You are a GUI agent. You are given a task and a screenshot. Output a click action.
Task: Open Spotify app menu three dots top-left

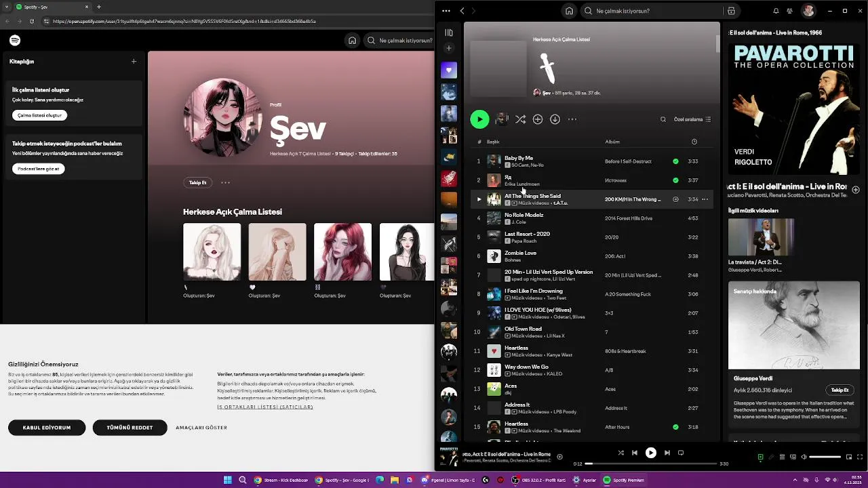(x=446, y=11)
